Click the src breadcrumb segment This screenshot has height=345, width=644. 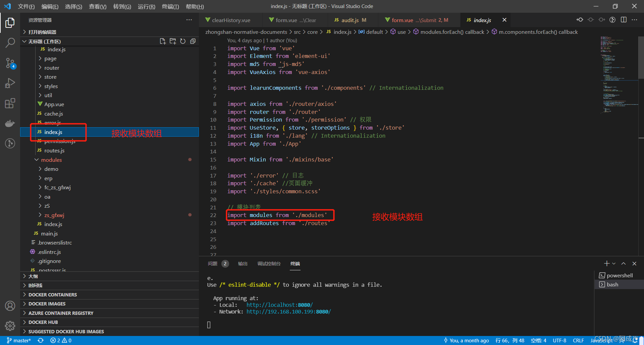(x=297, y=32)
